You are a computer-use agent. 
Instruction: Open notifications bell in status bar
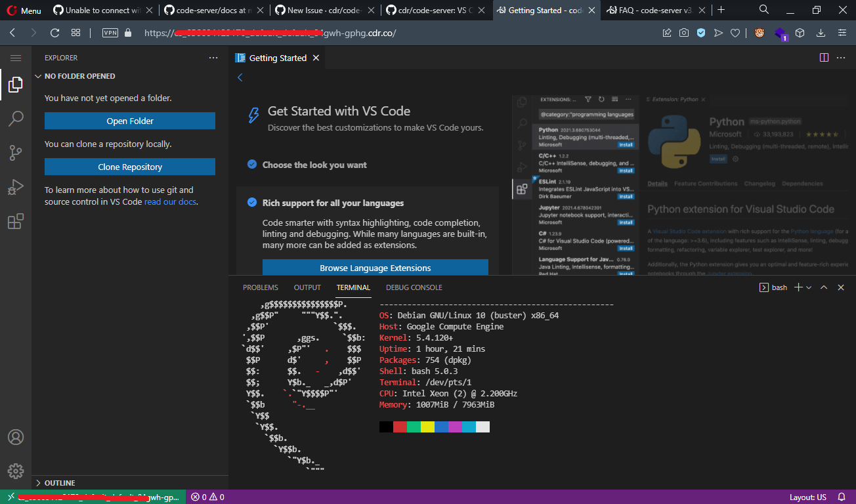pyautogui.click(x=842, y=497)
